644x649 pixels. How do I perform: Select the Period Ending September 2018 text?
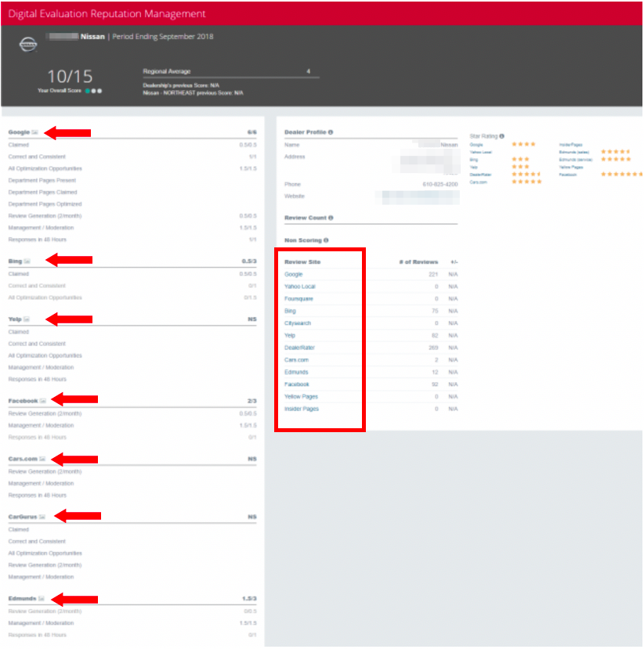[x=163, y=37]
